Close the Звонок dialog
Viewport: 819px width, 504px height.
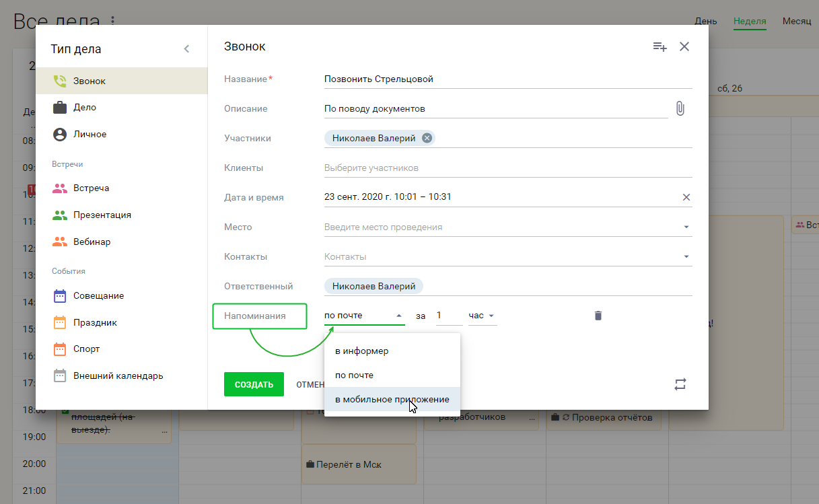point(684,46)
